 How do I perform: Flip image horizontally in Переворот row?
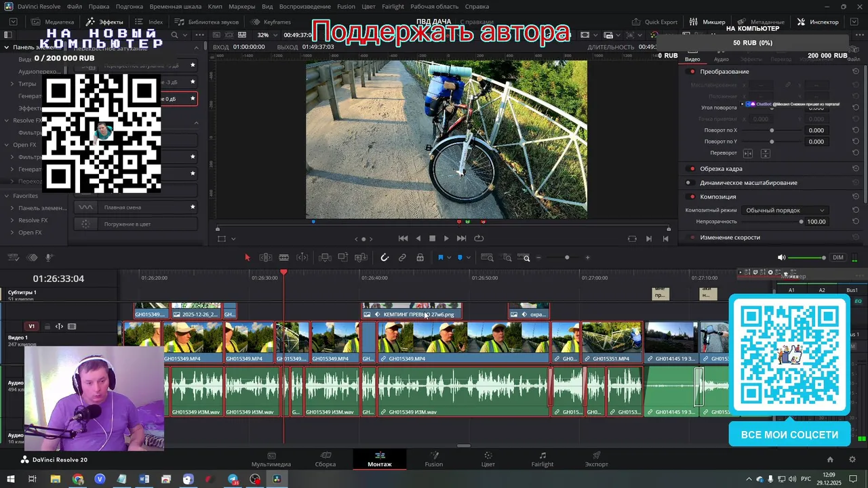(x=748, y=153)
